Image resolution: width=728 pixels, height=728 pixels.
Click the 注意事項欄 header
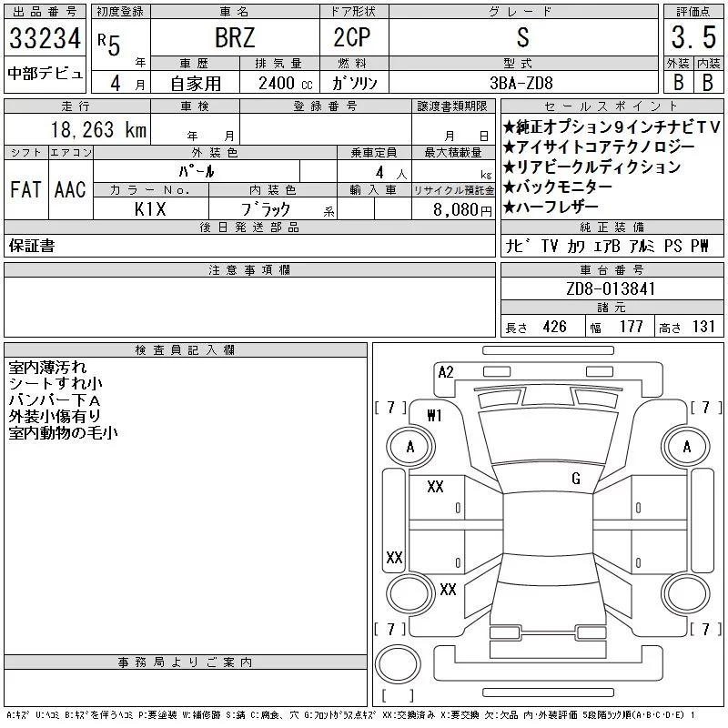tap(249, 270)
